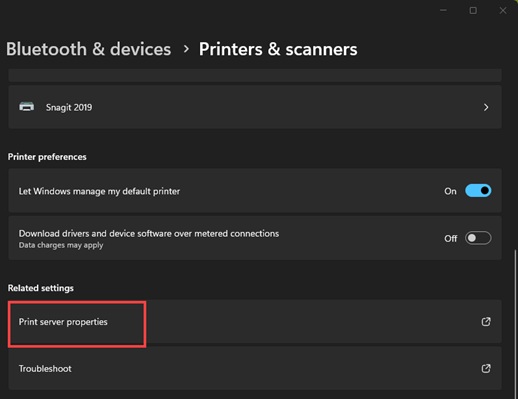
Task: Turn off Let Windows manage default printer
Action: [x=478, y=191]
